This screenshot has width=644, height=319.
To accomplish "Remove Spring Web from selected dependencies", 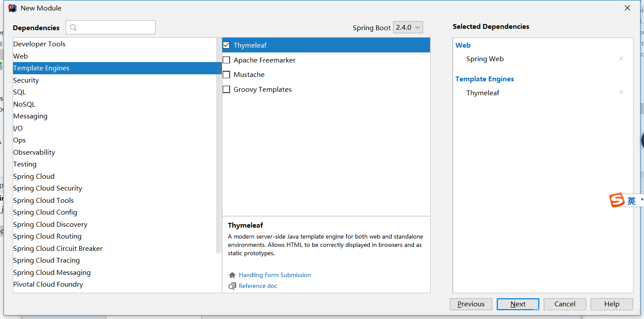I will point(621,59).
